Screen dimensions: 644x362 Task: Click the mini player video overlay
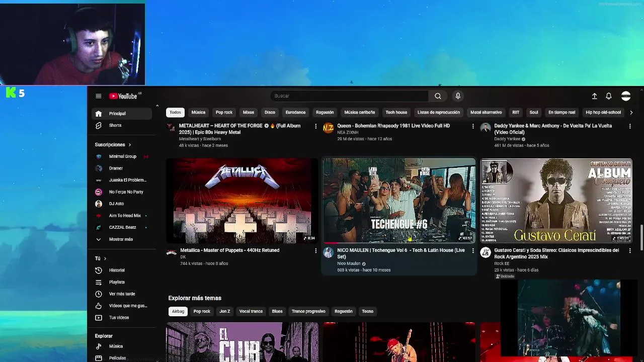569,318
